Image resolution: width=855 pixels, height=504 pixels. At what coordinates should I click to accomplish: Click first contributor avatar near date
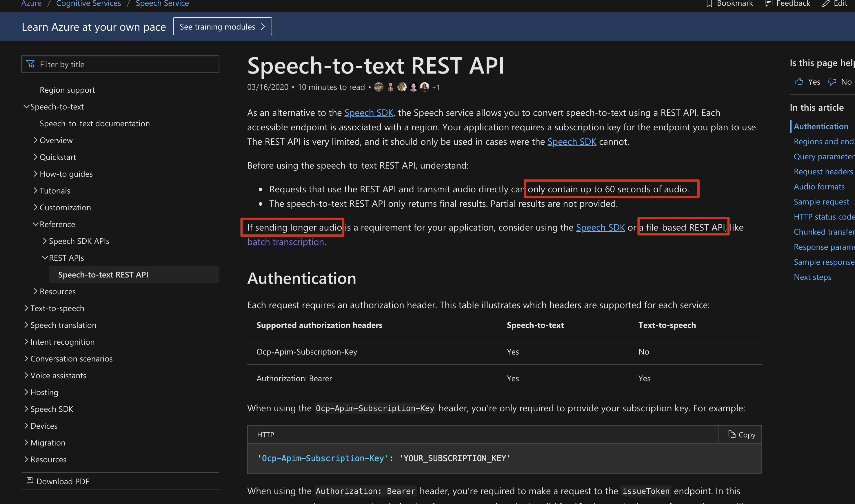coord(379,87)
